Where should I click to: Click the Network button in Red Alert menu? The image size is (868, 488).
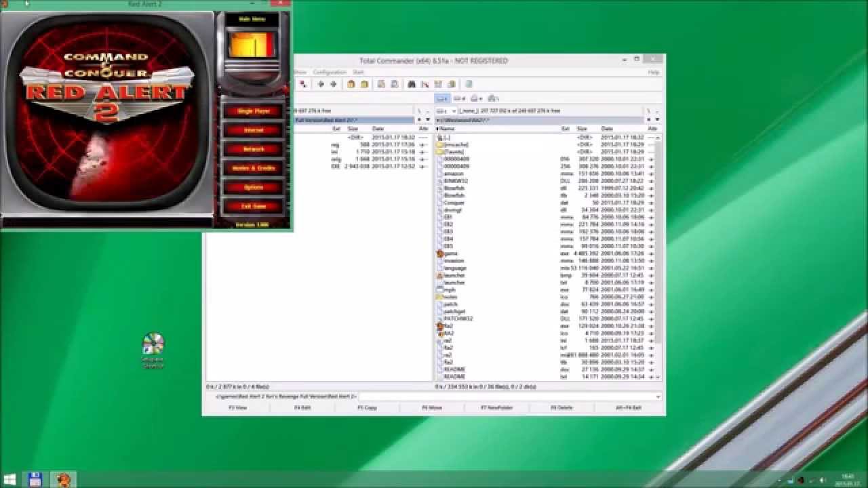(254, 148)
